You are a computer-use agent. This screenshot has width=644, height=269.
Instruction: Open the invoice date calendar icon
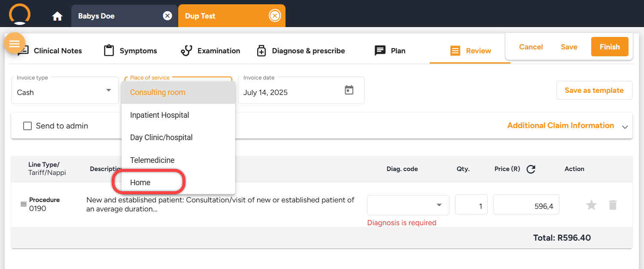[x=349, y=90]
